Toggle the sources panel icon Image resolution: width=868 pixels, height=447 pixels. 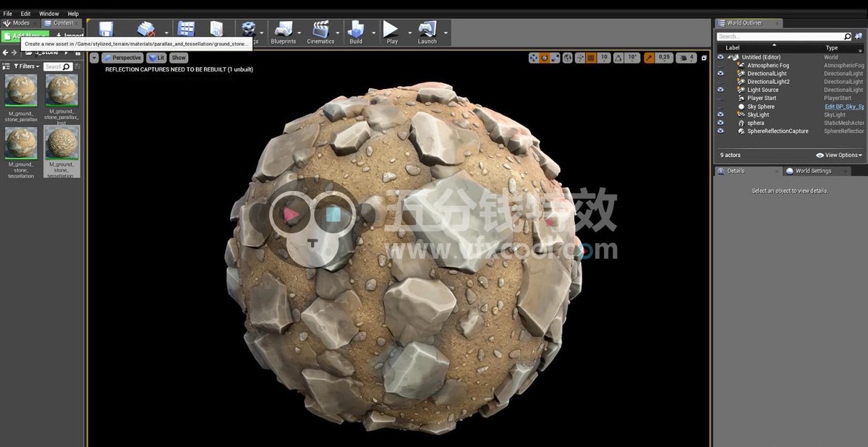point(6,67)
